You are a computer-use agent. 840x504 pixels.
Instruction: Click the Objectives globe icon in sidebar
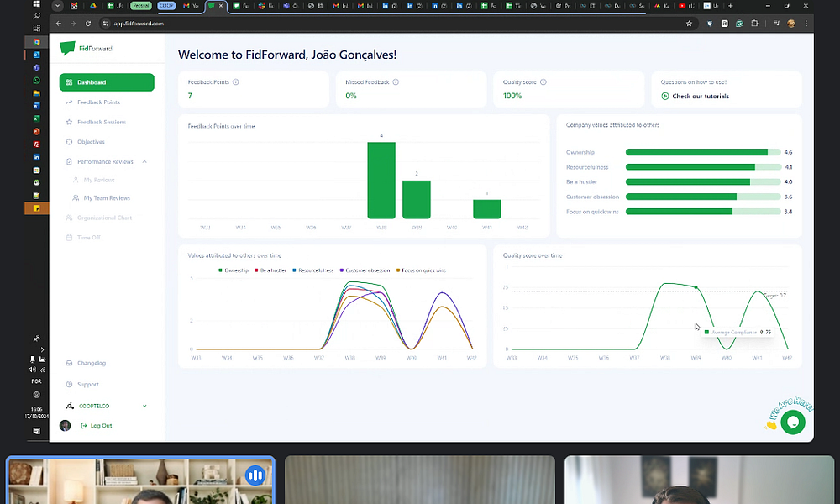pos(69,142)
